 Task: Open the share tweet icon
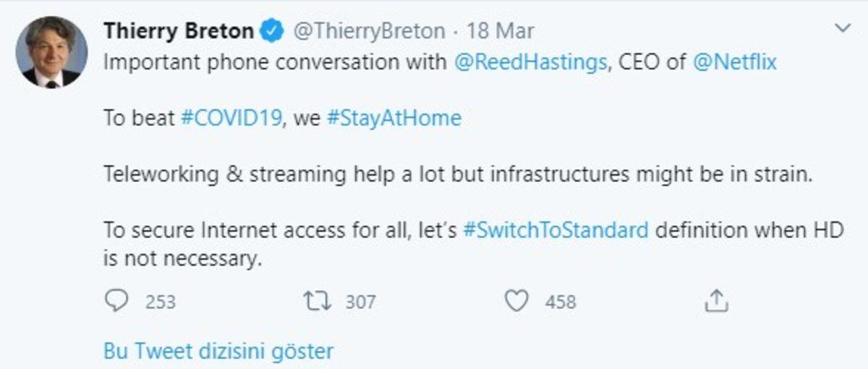click(715, 301)
